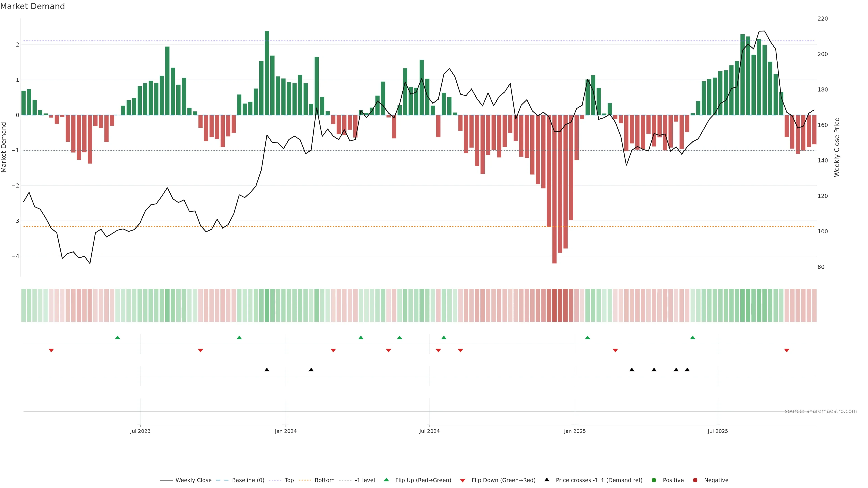Click the source: sharemaestro.com text
Image resolution: width=868 pixels, height=488 pixels.
pos(821,411)
